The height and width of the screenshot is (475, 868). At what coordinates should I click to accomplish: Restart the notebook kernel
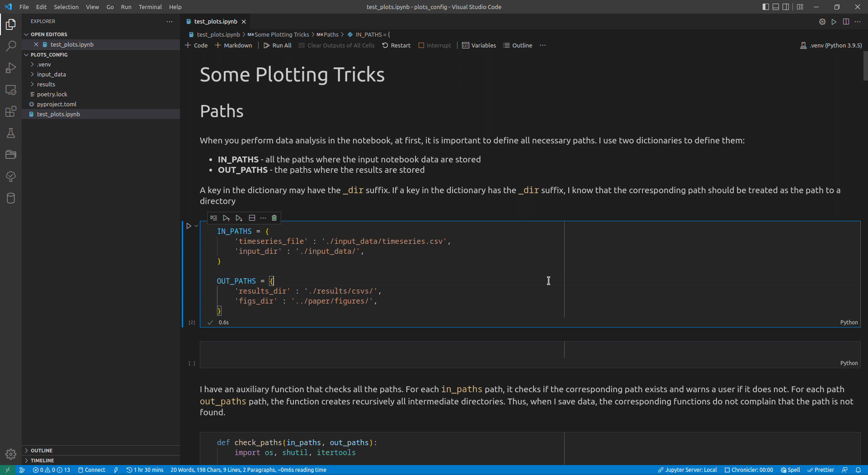[x=396, y=45]
